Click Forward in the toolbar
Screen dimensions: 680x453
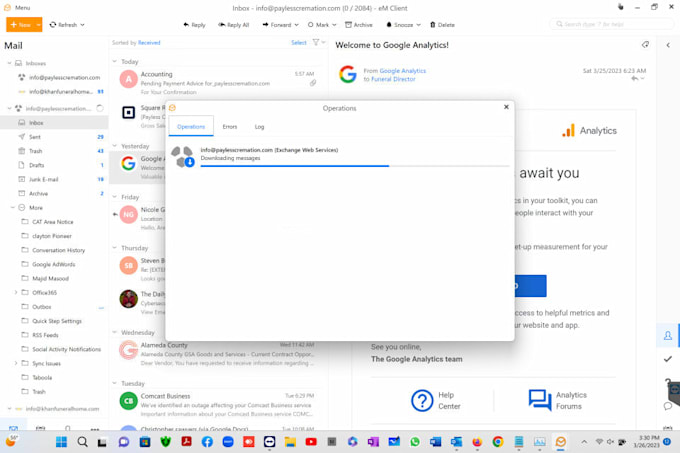coord(277,25)
